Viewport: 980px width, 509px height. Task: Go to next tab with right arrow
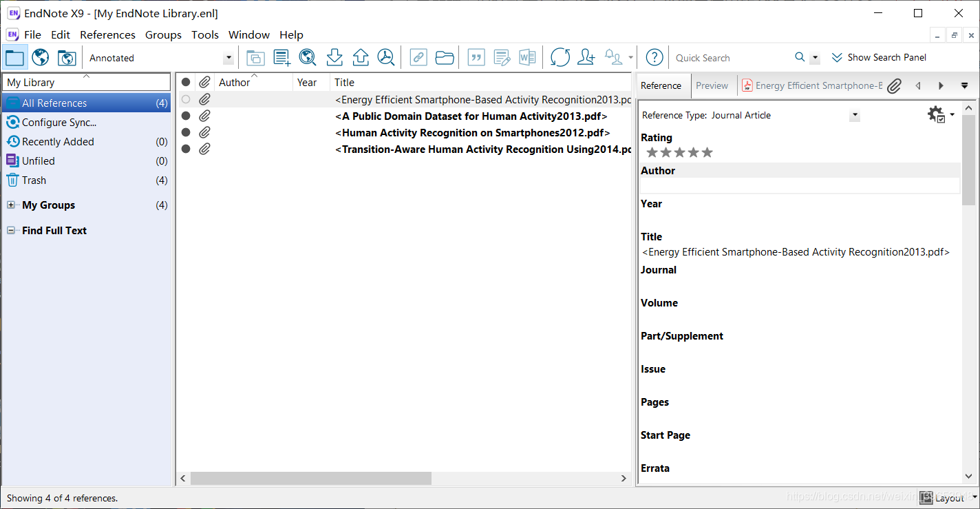941,86
